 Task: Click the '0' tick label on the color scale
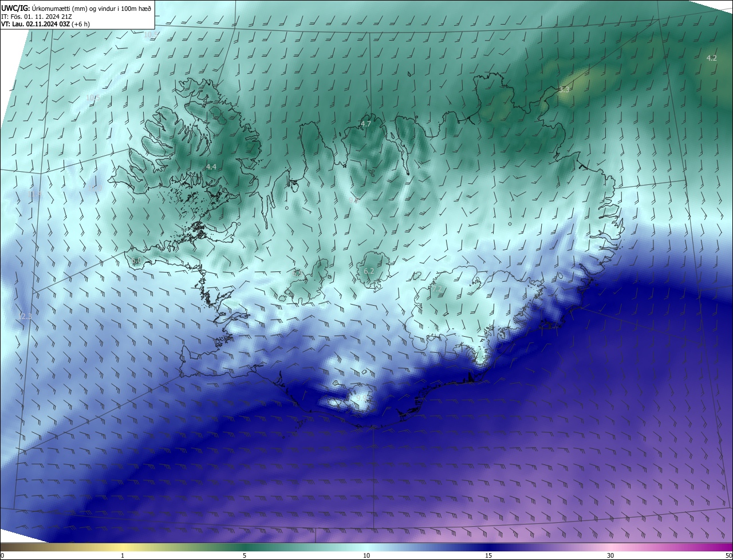[x=2, y=556]
